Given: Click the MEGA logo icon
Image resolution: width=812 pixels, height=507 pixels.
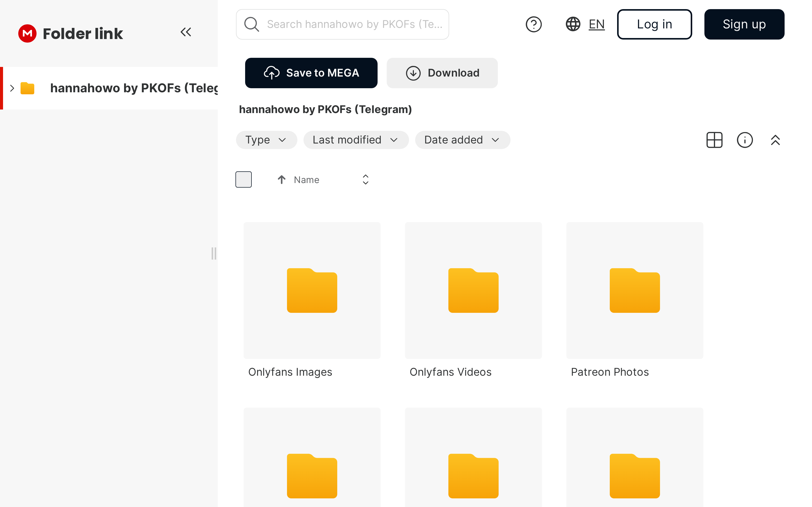Looking at the screenshot, I should 27,33.
